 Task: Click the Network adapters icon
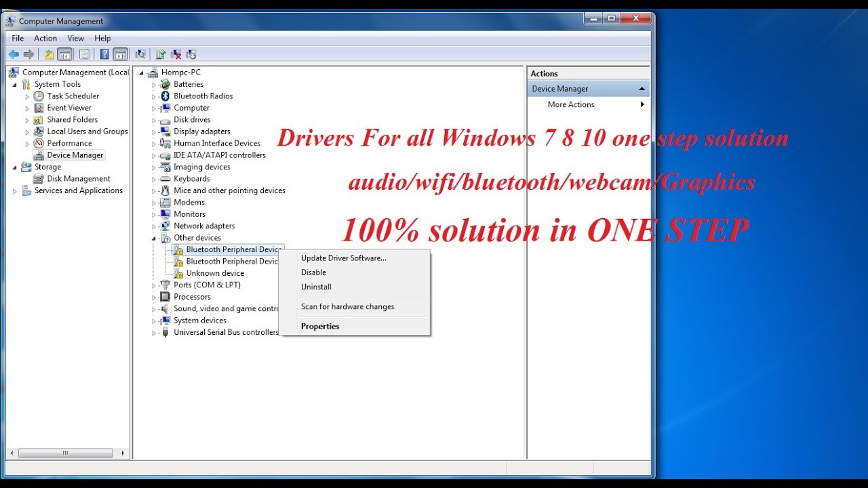pyautogui.click(x=165, y=226)
